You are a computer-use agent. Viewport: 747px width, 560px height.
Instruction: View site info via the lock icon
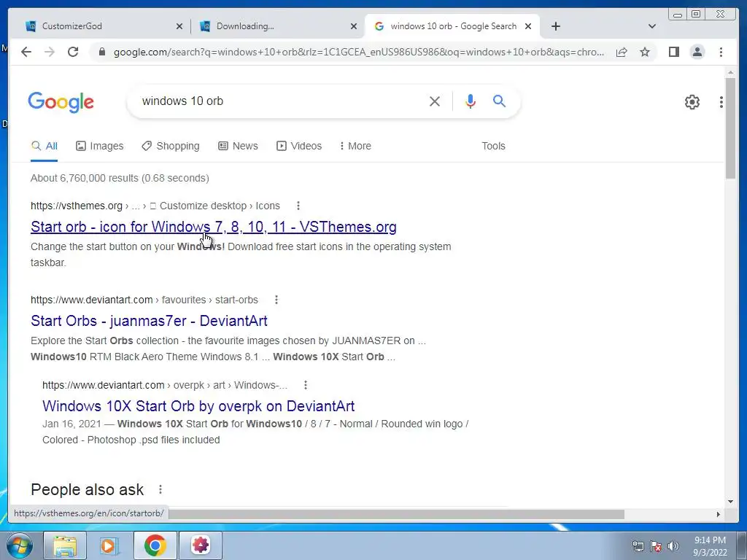101,52
